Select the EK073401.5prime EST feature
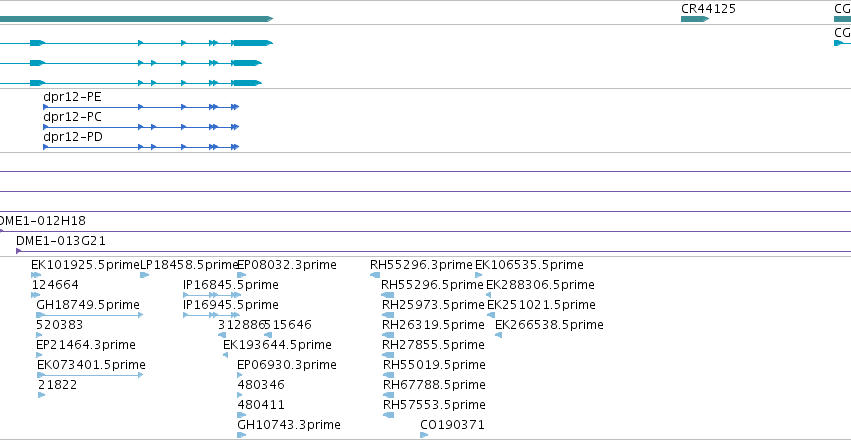 (x=90, y=375)
